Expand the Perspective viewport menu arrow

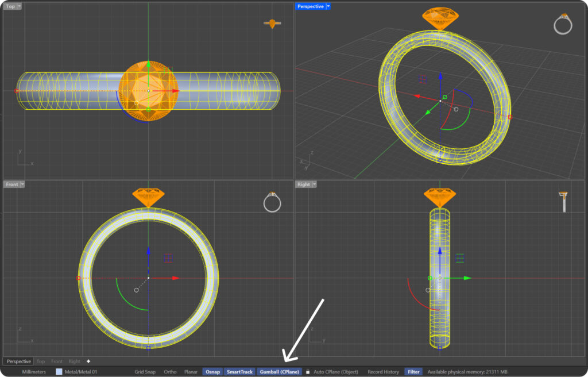click(x=328, y=6)
